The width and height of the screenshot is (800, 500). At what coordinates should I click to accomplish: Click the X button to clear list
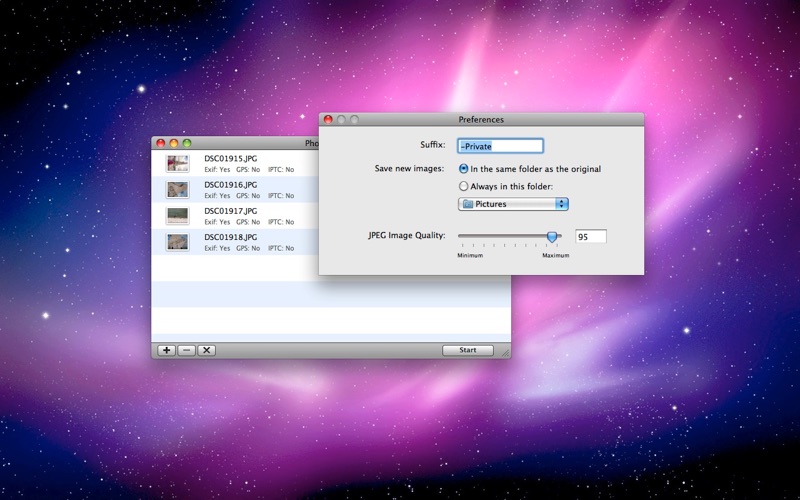click(206, 350)
